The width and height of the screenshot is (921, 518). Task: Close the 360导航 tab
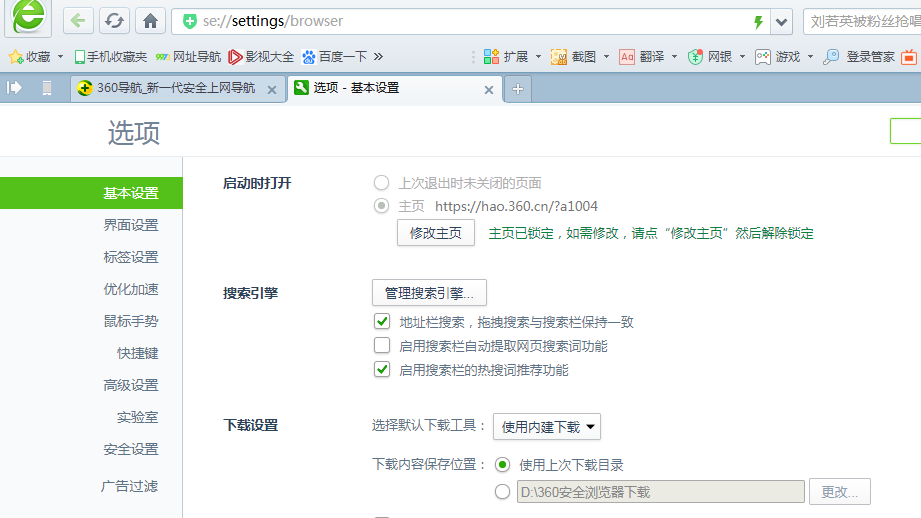tap(272, 90)
